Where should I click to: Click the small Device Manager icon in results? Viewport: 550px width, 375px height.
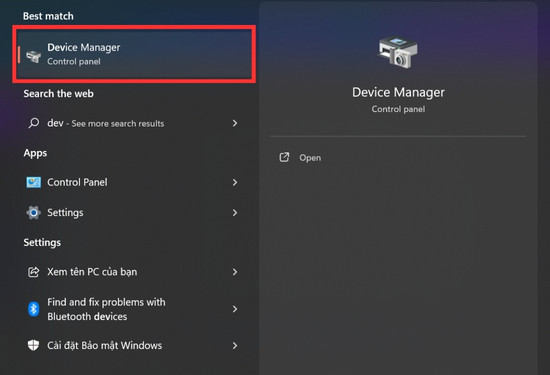click(33, 56)
